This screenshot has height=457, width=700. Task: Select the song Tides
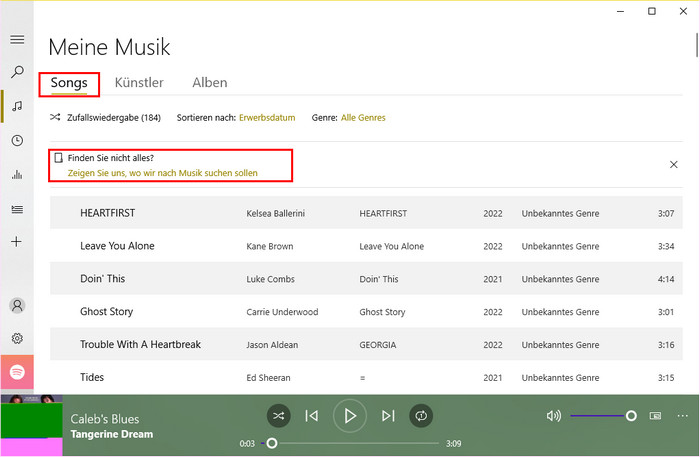[92, 377]
